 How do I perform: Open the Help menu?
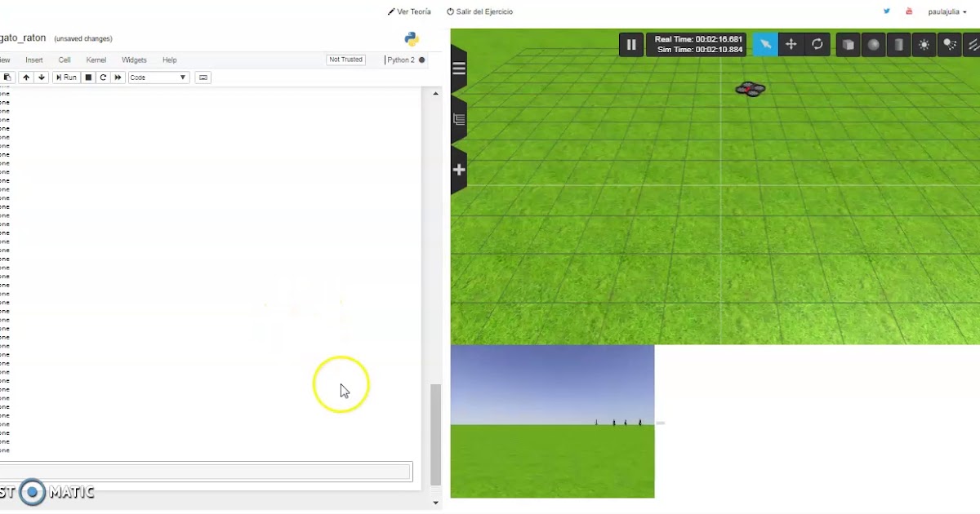click(x=169, y=60)
